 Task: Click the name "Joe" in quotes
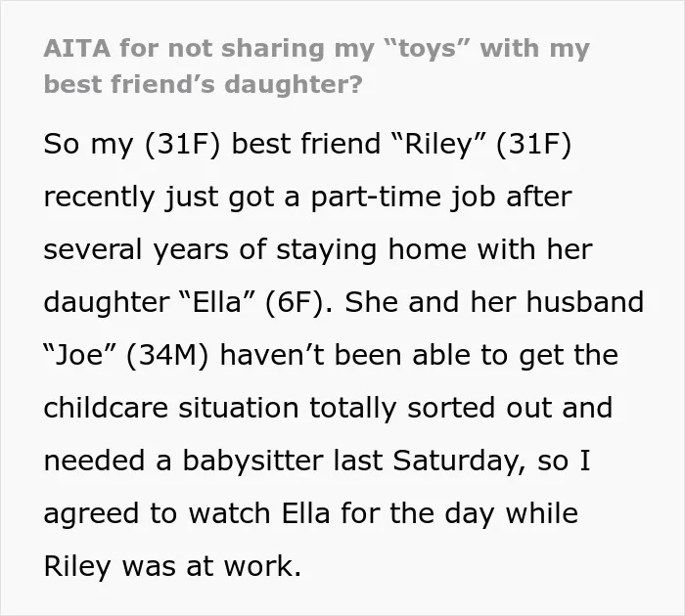click(78, 355)
